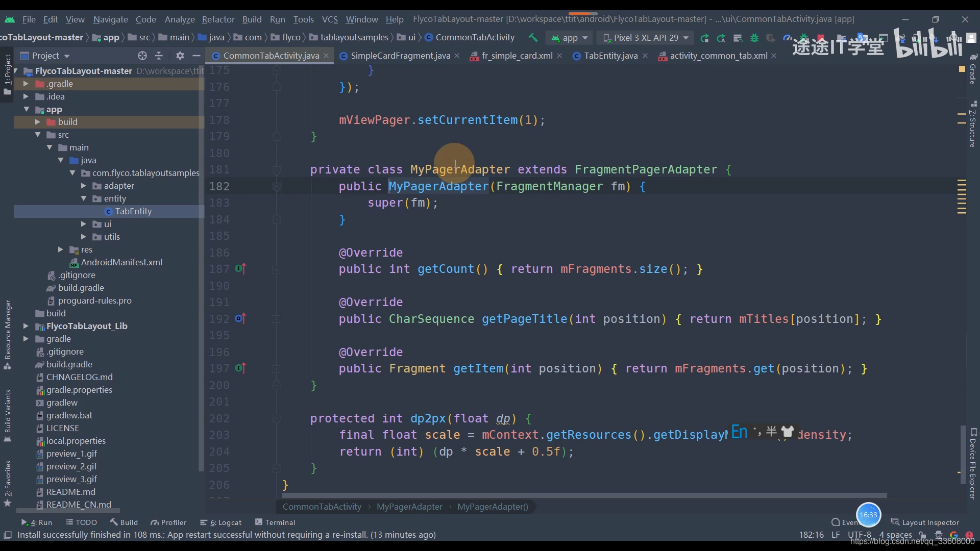
Task: Collapse the entity package
Action: [x=84, y=198]
